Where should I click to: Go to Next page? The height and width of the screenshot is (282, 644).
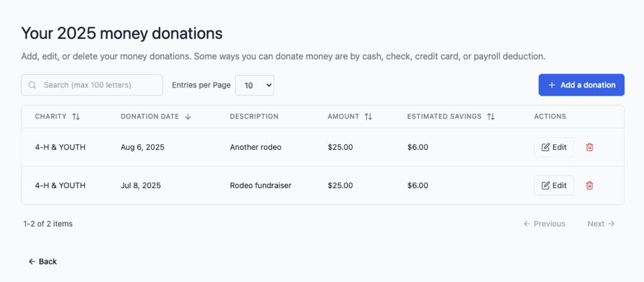coord(601,223)
